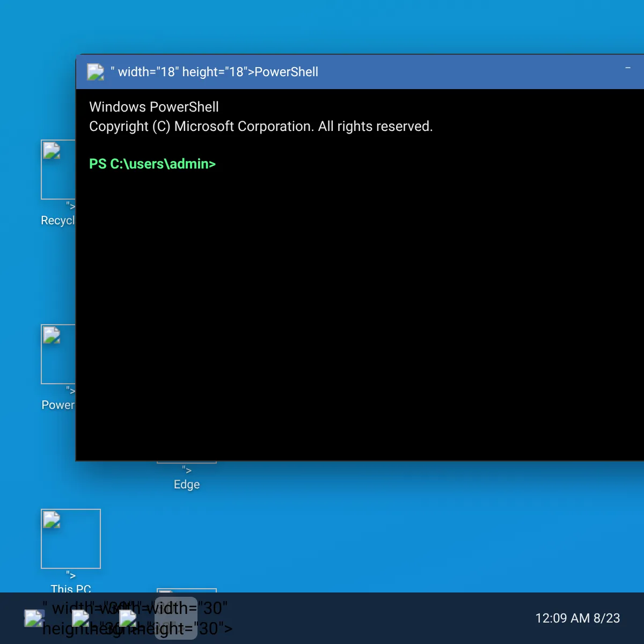This screenshot has height=644, width=644.
Task: Click the PowerShell window title bar icon
Action: [x=96, y=72]
